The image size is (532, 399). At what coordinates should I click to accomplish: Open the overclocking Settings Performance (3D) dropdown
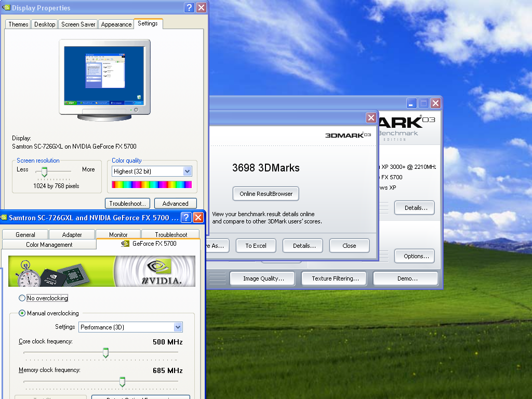tap(178, 327)
